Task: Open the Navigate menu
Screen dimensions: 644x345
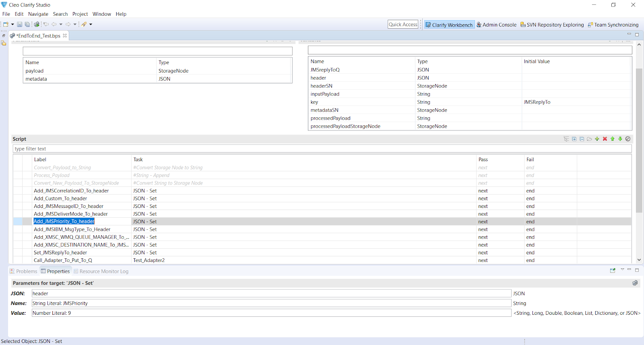Action: click(x=38, y=14)
